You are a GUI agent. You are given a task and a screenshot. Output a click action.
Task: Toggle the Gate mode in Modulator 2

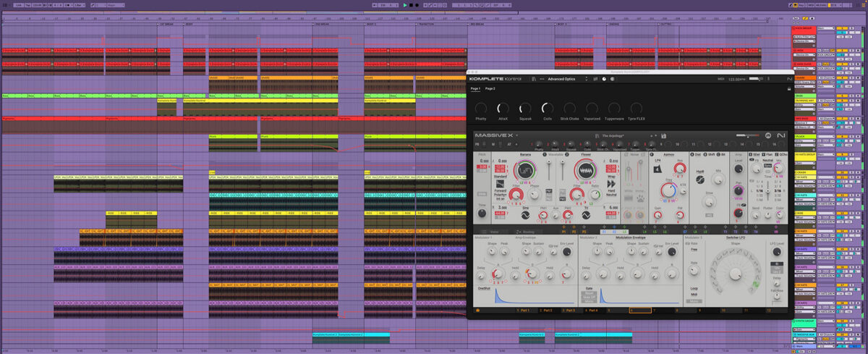pos(589,288)
